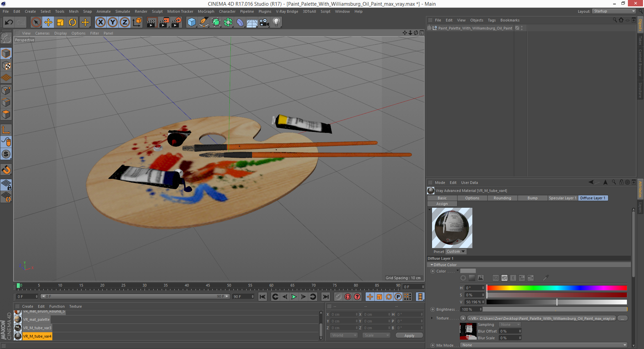The width and height of the screenshot is (644, 349).
Task: Add a Cube primitive object
Action: click(192, 22)
